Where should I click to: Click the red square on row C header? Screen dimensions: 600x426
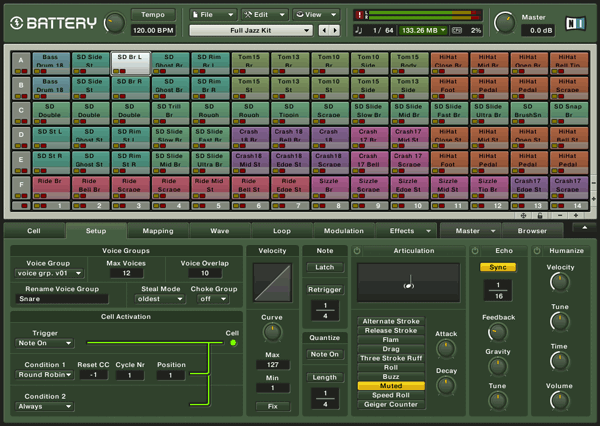(24, 121)
